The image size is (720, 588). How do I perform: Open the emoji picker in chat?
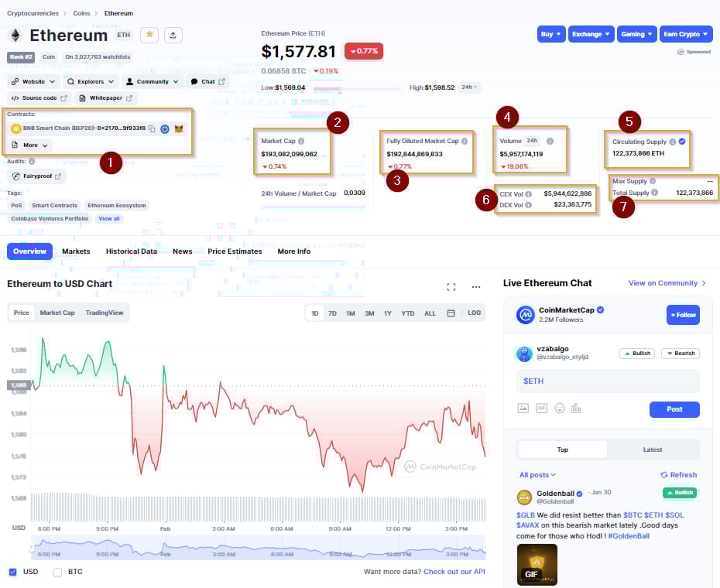[x=560, y=408]
